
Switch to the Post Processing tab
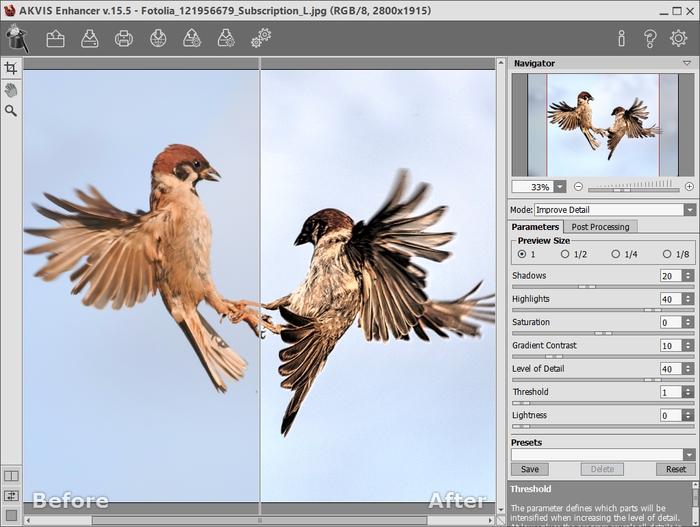tap(601, 227)
